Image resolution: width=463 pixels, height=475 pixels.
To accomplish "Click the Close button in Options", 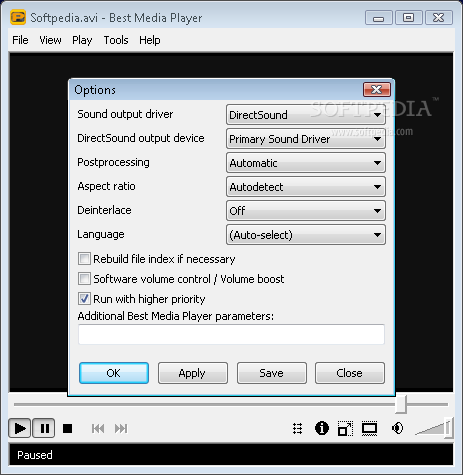I will click(x=350, y=373).
